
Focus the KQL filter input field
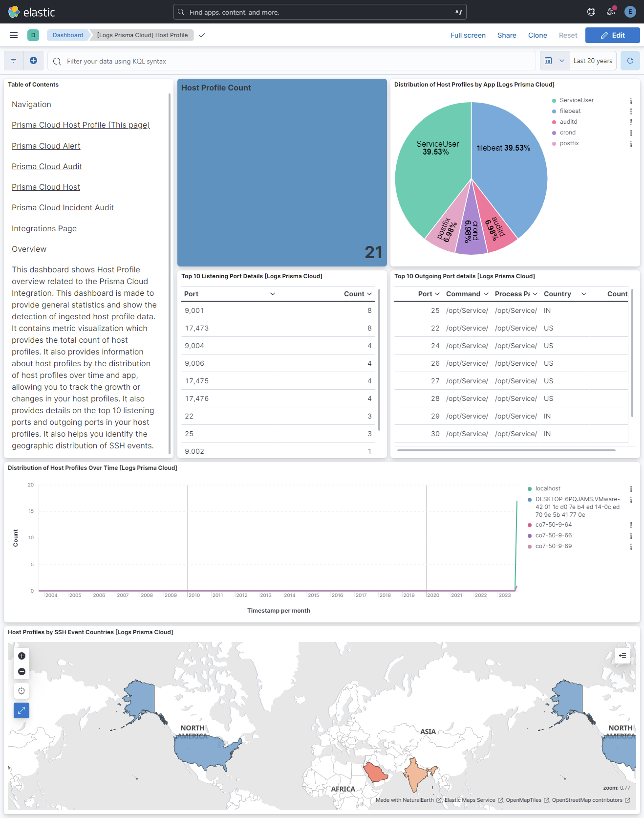tap(293, 61)
